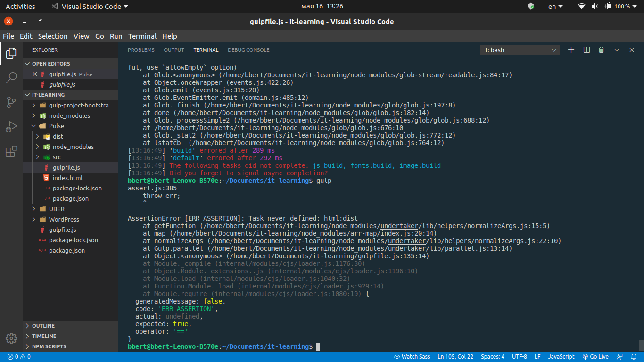Click the errors and warnings status indicator
644x362 pixels.
(x=19, y=357)
